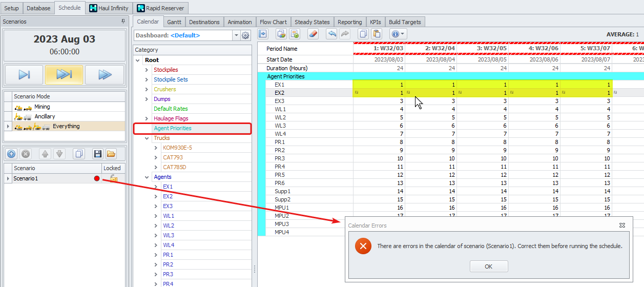Viewport: 644px width, 287px height.
Task: Pin the Scenarios panel
Action: click(123, 22)
